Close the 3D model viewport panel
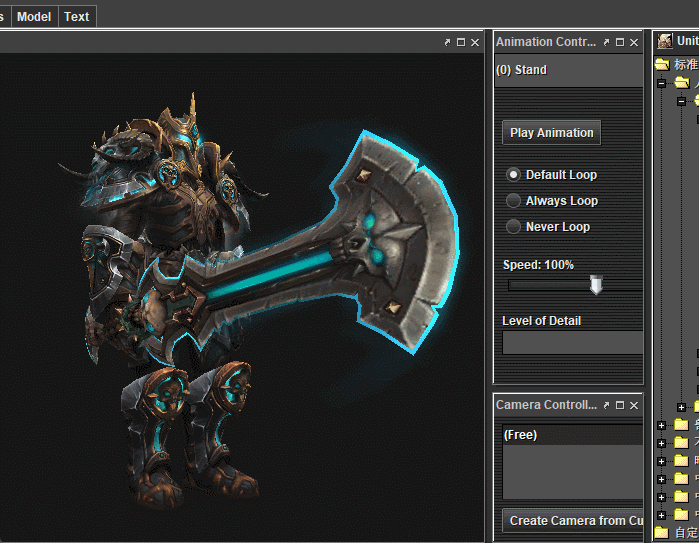 (x=475, y=42)
